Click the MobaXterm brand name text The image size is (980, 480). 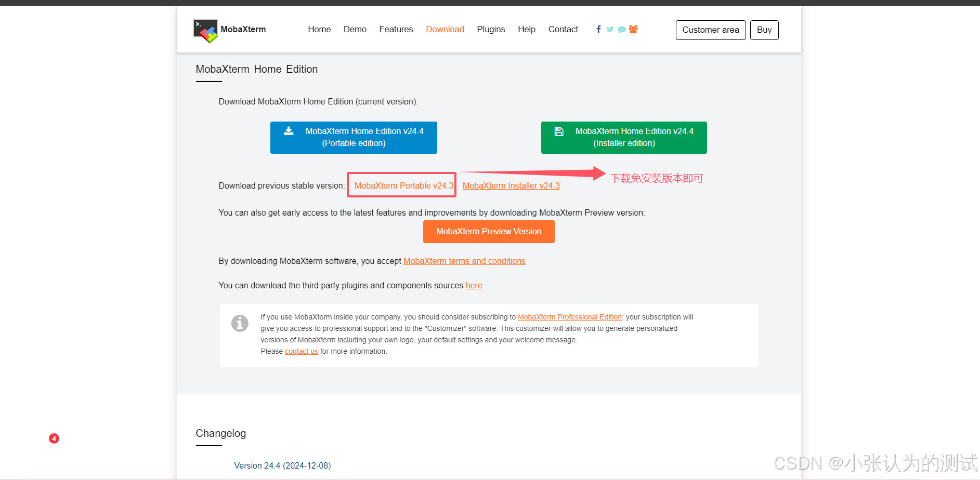pyautogui.click(x=243, y=29)
